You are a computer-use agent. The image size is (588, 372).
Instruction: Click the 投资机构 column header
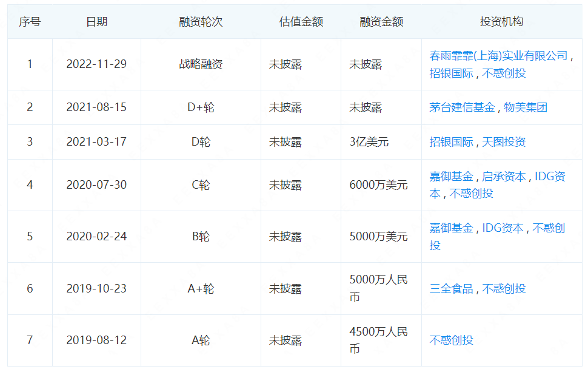tap(501, 22)
